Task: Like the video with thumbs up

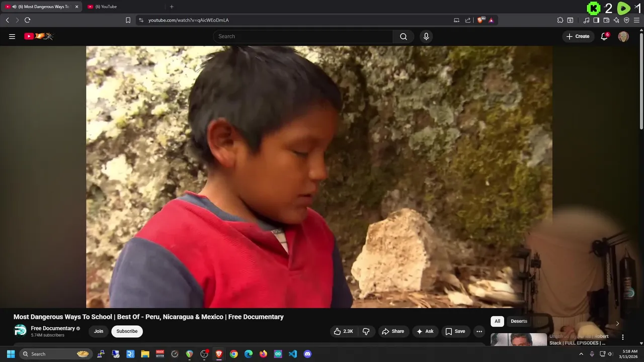Action: (343, 331)
